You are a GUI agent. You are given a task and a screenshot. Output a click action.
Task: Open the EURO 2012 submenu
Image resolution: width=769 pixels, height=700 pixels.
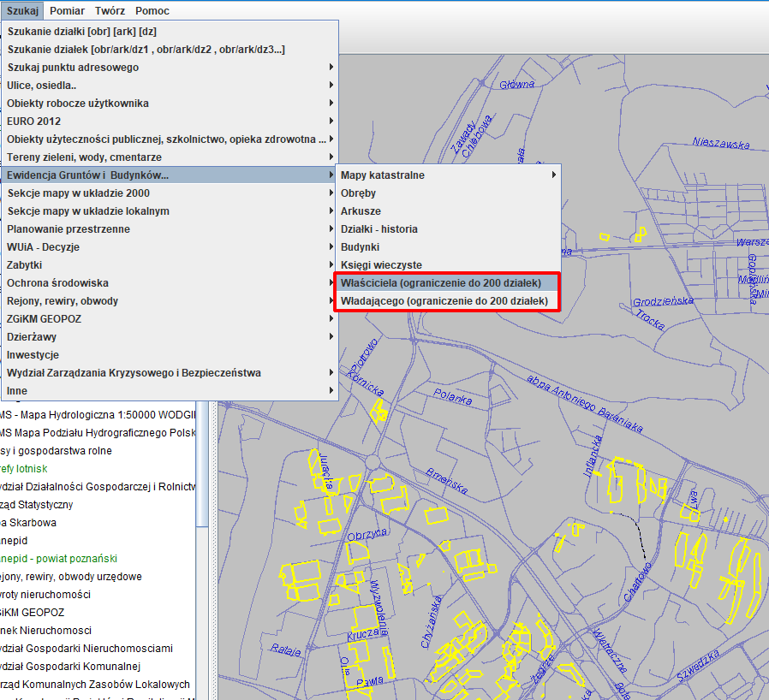pyautogui.click(x=34, y=122)
